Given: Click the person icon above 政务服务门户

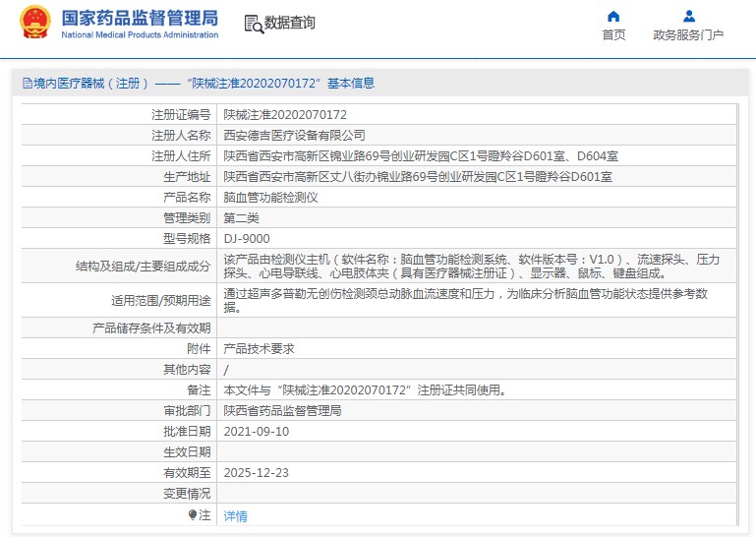Looking at the screenshot, I should 688,16.
